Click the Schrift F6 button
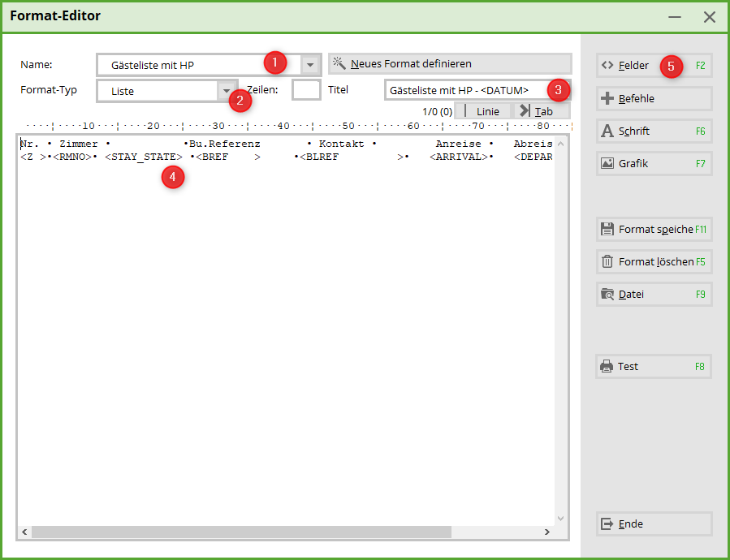 [x=654, y=131]
